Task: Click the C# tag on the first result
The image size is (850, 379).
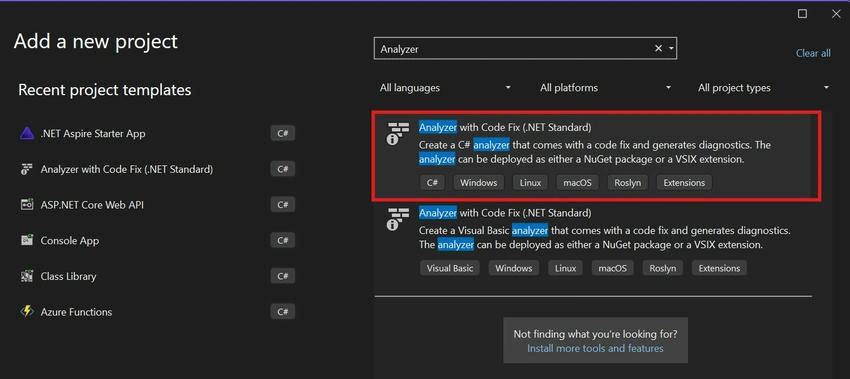Action: tap(432, 183)
